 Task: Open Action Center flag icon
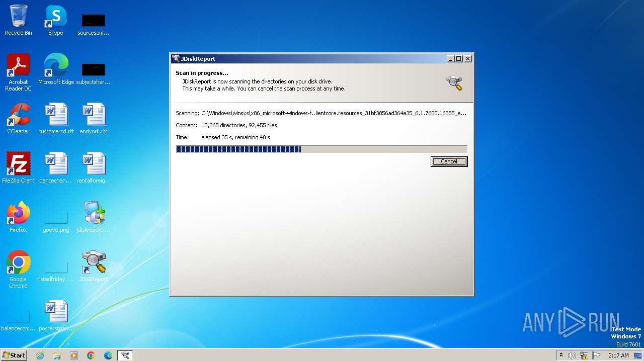coord(596,355)
